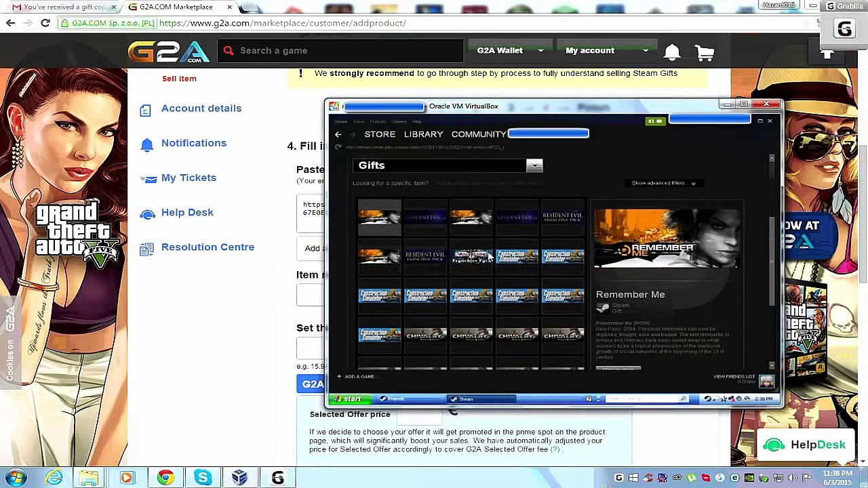Click the green Steam Big Picture icon

pyautogui.click(x=654, y=121)
